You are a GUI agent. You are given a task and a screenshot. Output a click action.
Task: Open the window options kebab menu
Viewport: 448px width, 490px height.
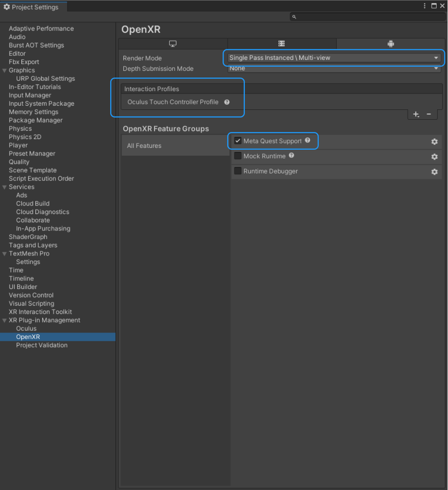(x=424, y=6)
